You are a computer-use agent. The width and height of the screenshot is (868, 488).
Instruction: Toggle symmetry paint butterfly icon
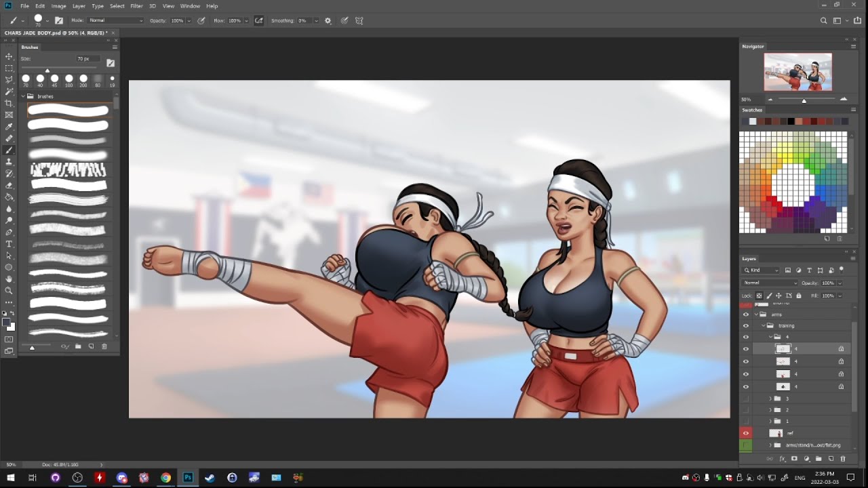point(359,20)
